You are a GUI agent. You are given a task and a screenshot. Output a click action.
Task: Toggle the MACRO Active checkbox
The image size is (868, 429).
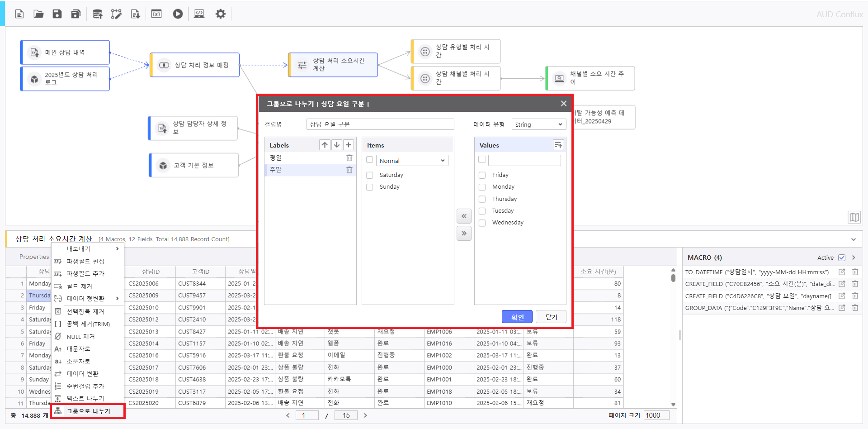842,257
